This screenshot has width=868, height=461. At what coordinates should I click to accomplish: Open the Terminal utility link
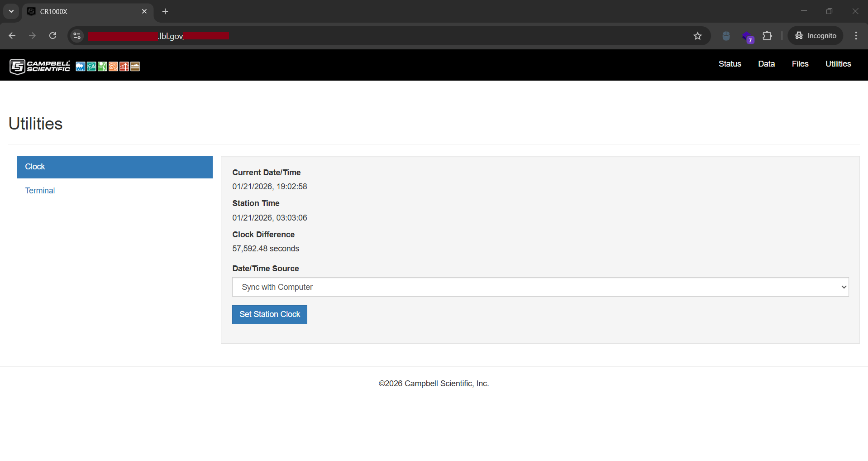click(x=40, y=191)
